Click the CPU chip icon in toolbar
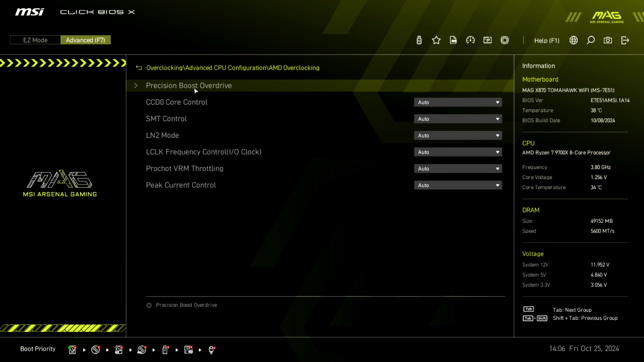The height and width of the screenshot is (362, 644). coord(504,40)
